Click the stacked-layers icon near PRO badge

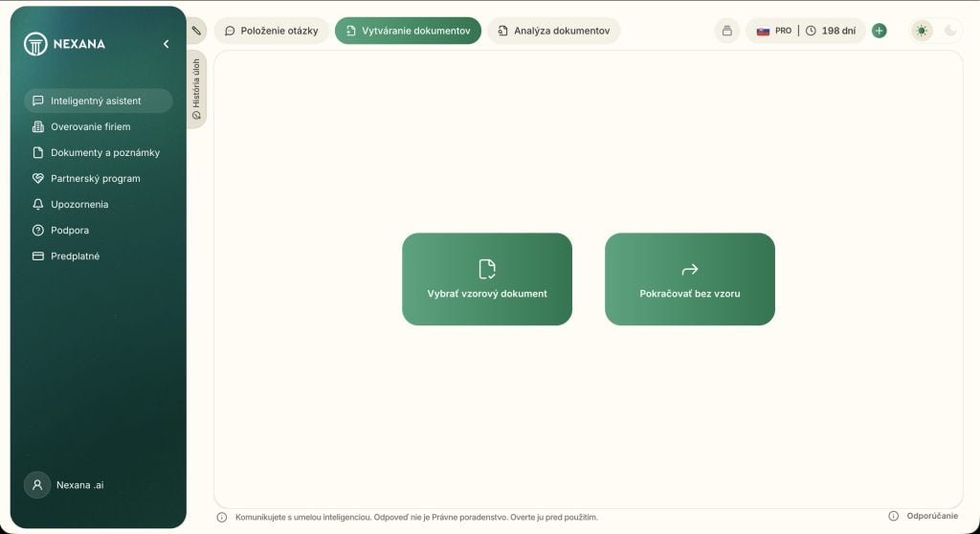726,31
